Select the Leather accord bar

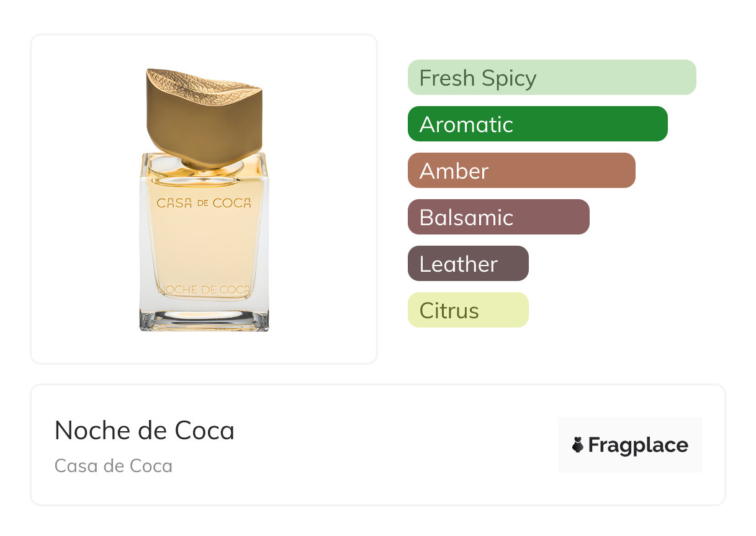click(x=467, y=264)
